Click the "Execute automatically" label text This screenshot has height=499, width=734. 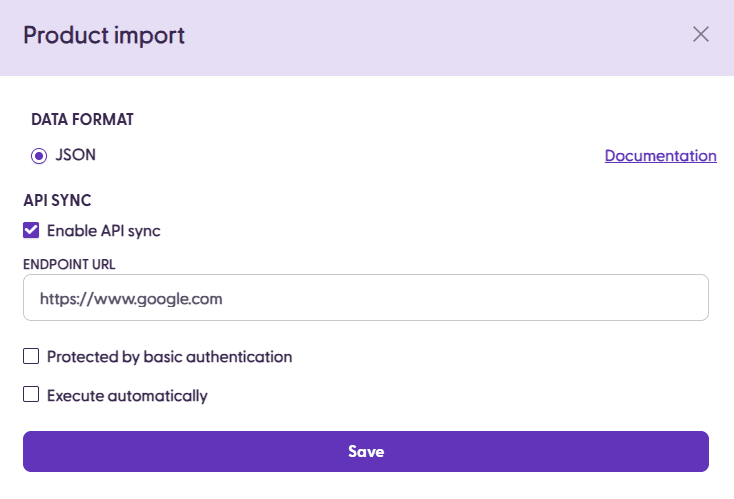point(127,395)
